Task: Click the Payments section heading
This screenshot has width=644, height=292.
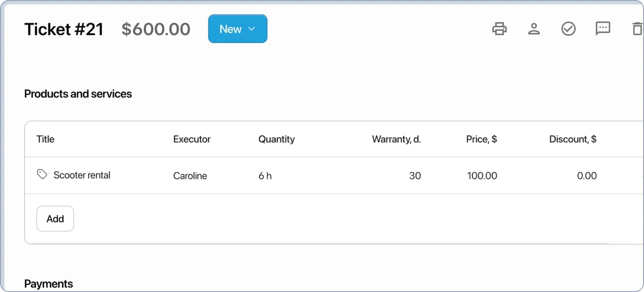Action: 48,283
